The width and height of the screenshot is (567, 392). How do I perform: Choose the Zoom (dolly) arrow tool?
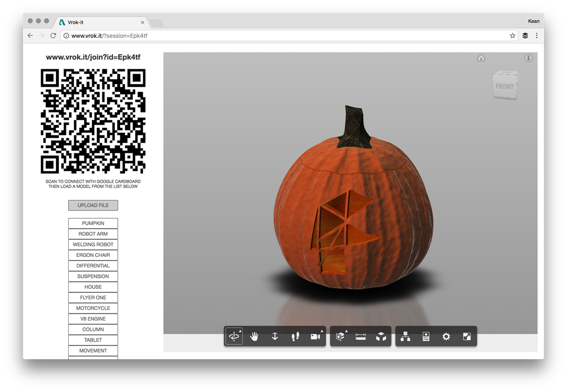(275, 337)
